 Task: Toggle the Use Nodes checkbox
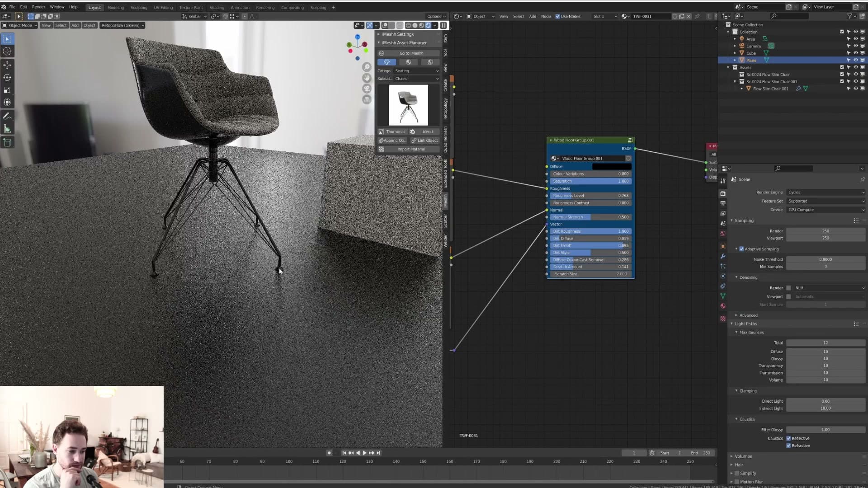click(557, 16)
